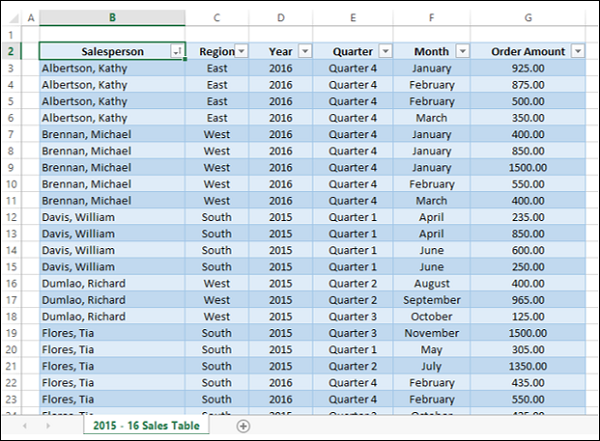Expand the Month filter dropdown
600x441 pixels.
(x=462, y=52)
